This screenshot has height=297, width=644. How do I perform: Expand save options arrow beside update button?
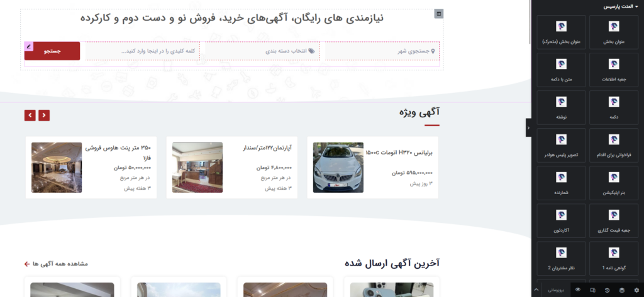536,290
